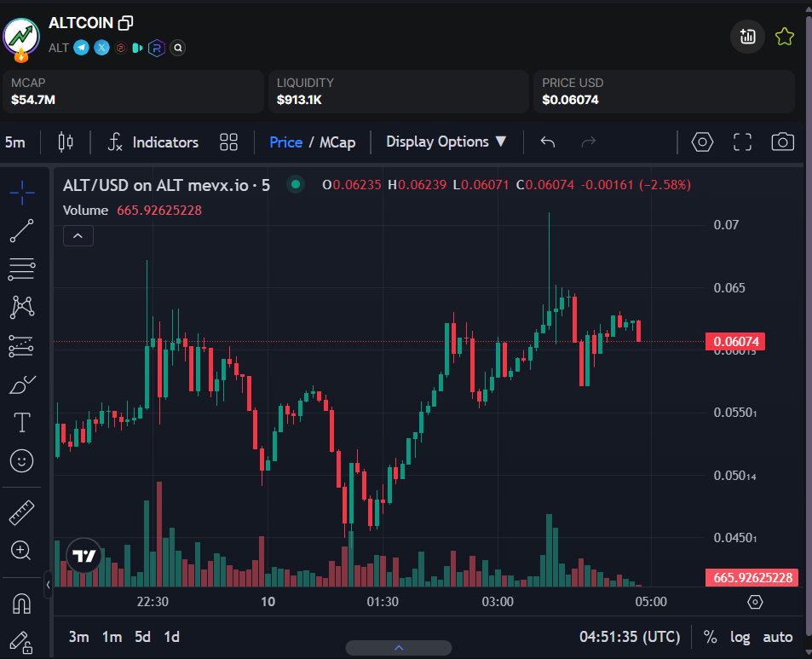This screenshot has height=659, width=812.
Task: Click the 0.06074 current price label
Action: pos(735,341)
